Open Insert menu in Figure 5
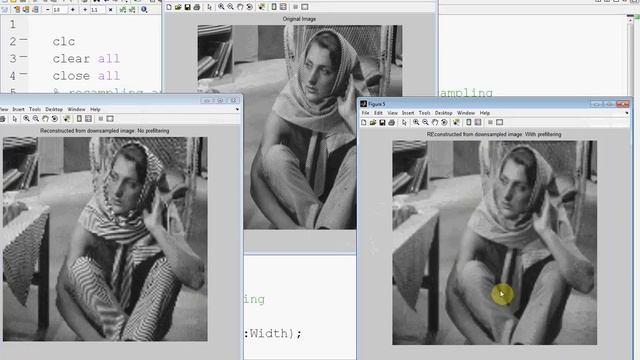640x360 pixels. coord(408,113)
